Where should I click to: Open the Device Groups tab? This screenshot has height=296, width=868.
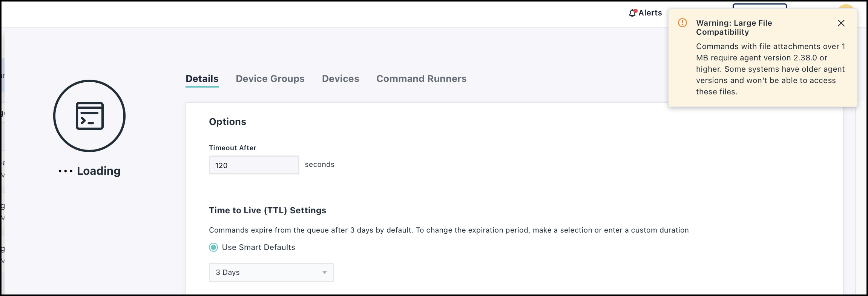coord(270,79)
